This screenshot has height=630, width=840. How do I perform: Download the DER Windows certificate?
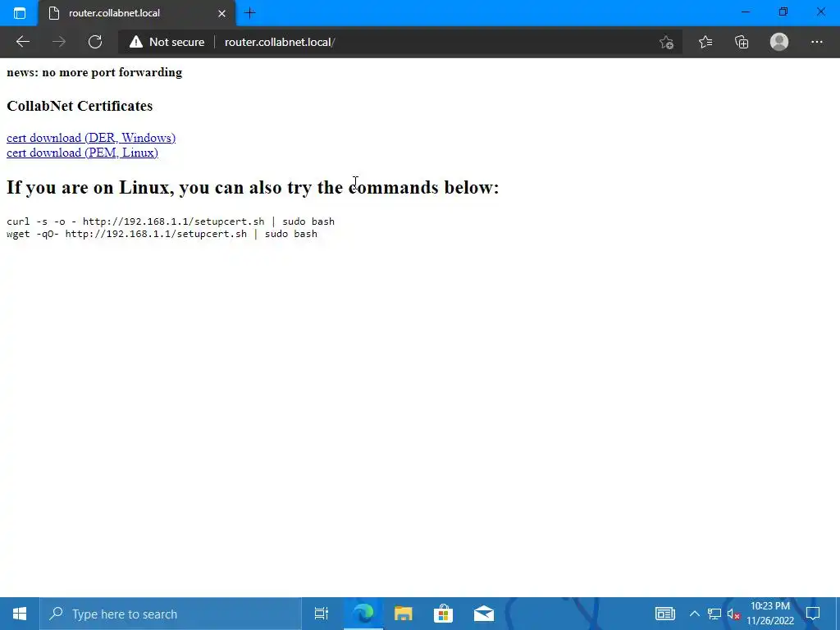[x=91, y=138]
